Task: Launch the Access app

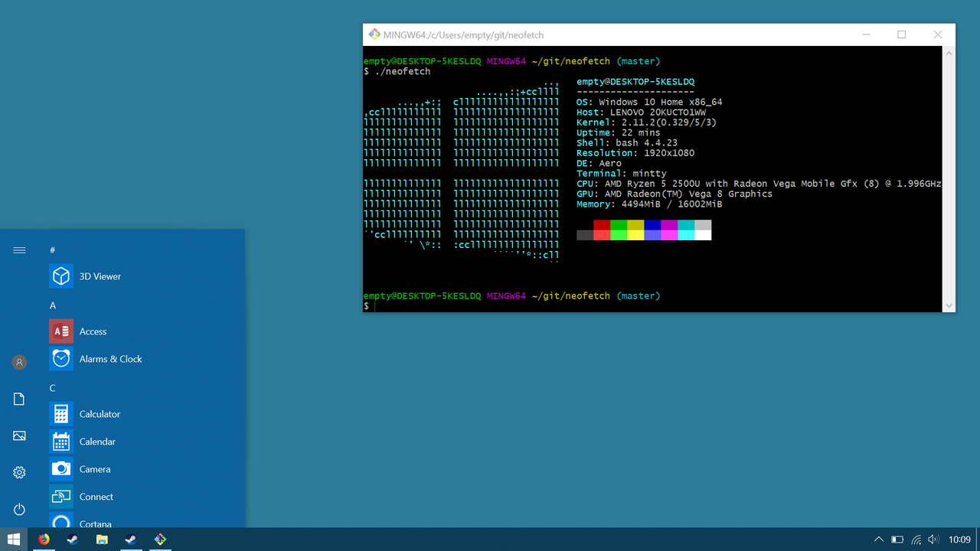Action: [x=91, y=331]
